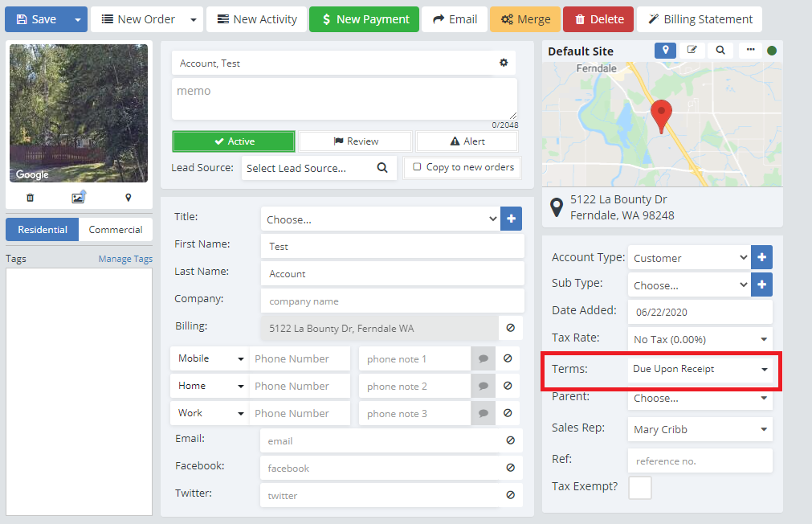Expand the Sales Rep dropdown
Image resolution: width=812 pixels, height=524 pixels.
[x=699, y=429]
